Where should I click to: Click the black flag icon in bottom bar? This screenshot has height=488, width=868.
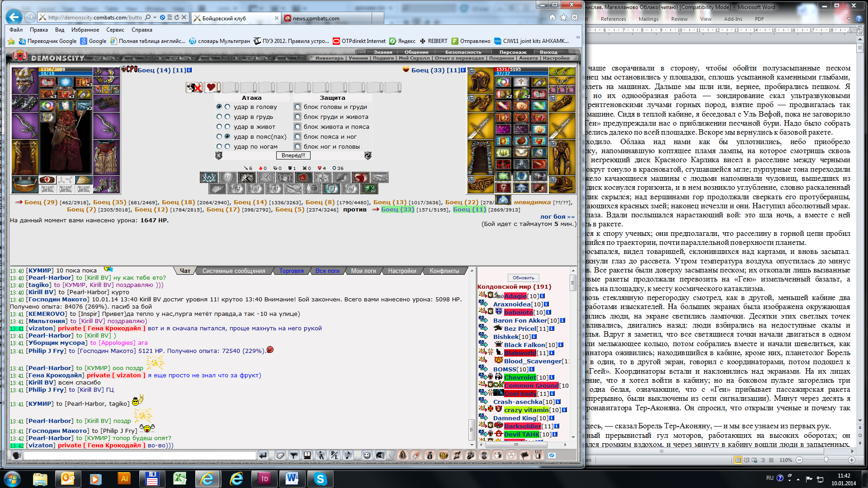[525, 455]
